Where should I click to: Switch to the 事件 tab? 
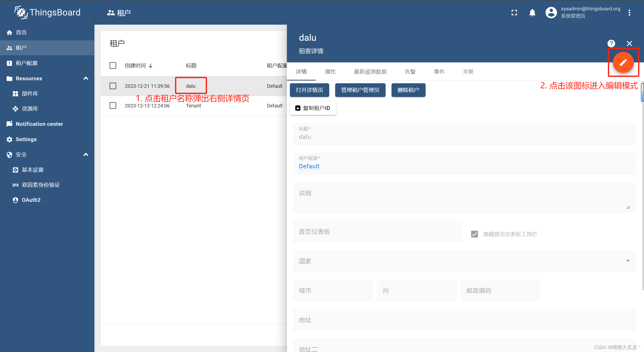[439, 72]
